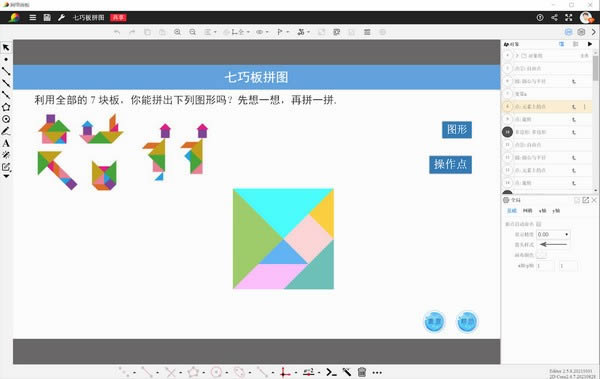Screen dimensions: 600x379
Task: Pop out the properties panel
Action: tap(585, 200)
